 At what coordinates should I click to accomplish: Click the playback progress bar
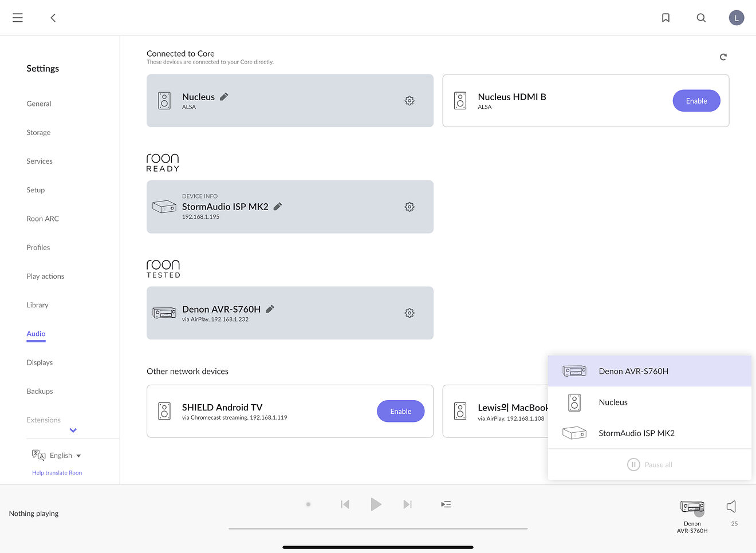click(378, 528)
